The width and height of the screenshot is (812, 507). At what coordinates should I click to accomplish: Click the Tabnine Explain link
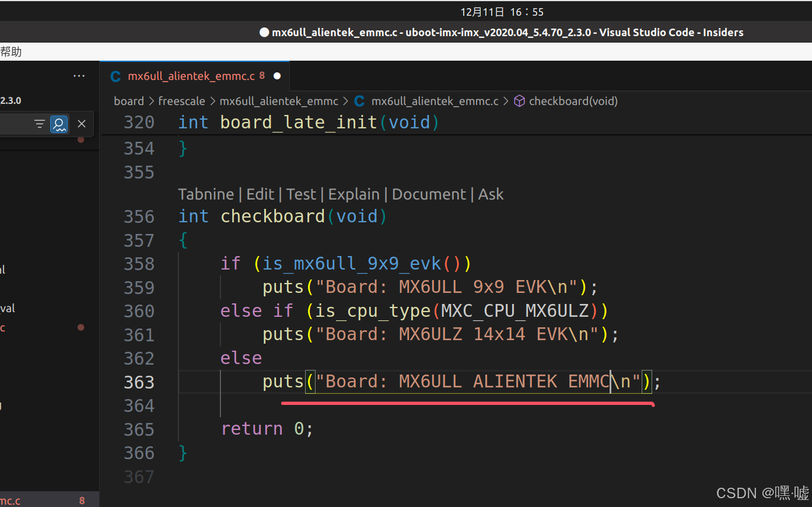[353, 194]
